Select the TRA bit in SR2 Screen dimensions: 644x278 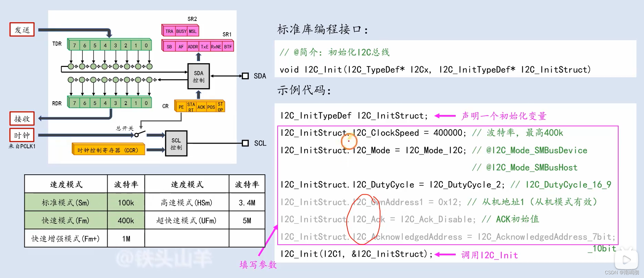(169, 31)
